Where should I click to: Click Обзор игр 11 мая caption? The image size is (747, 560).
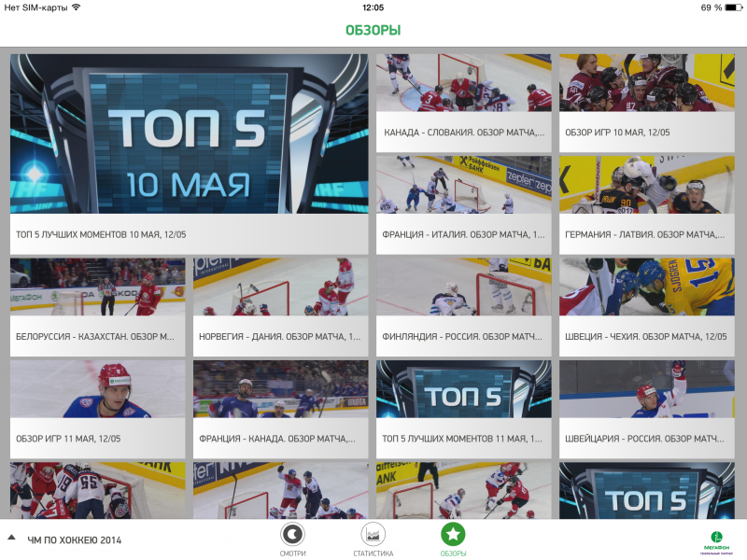tap(68, 439)
